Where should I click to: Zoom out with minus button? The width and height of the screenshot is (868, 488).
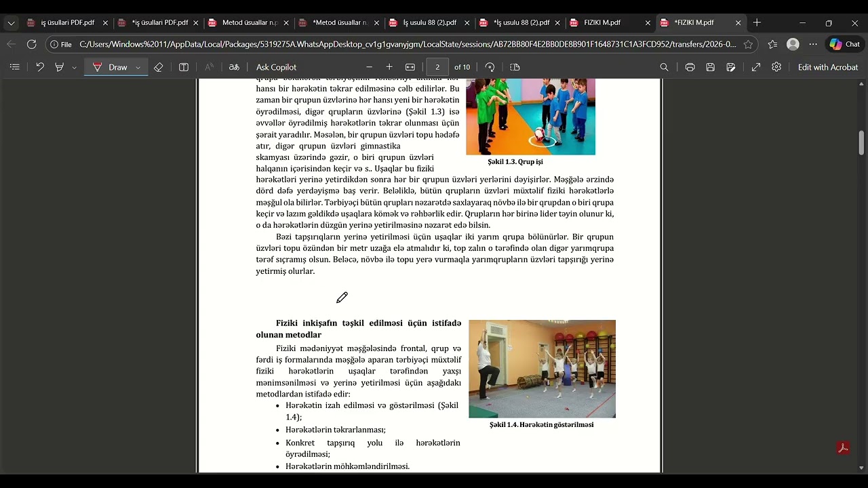(369, 67)
